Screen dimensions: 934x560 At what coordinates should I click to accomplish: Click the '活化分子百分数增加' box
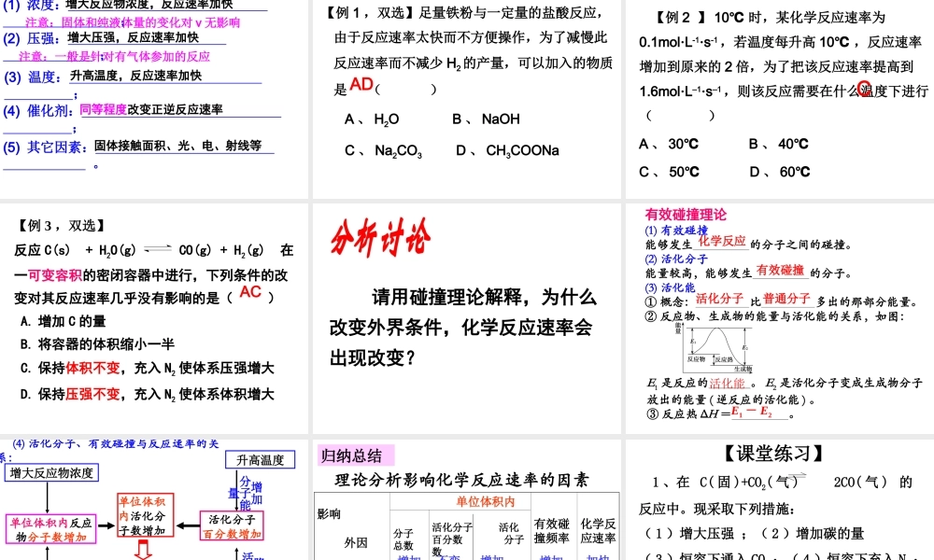click(232, 526)
